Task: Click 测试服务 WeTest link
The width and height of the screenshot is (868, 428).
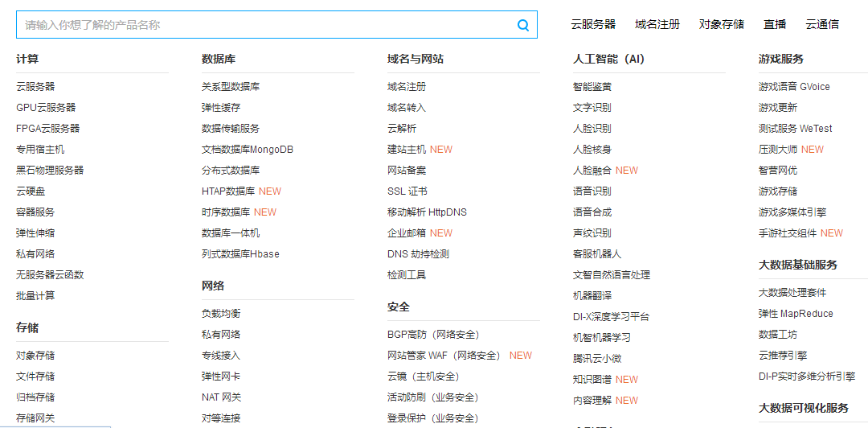Action: pos(795,129)
